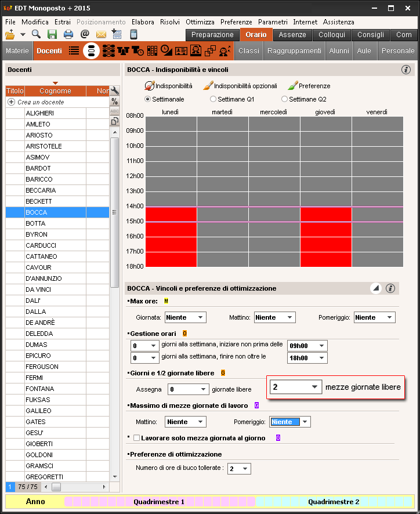Image resolution: width=420 pixels, height=514 pixels.
Task: Open the mezze giornate libere dropdown
Action: pyautogui.click(x=296, y=387)
